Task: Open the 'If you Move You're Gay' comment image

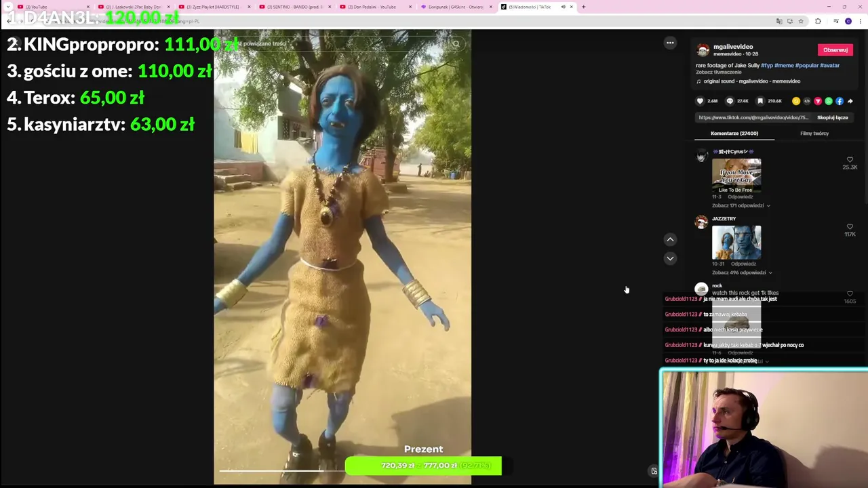Action: 736,176
